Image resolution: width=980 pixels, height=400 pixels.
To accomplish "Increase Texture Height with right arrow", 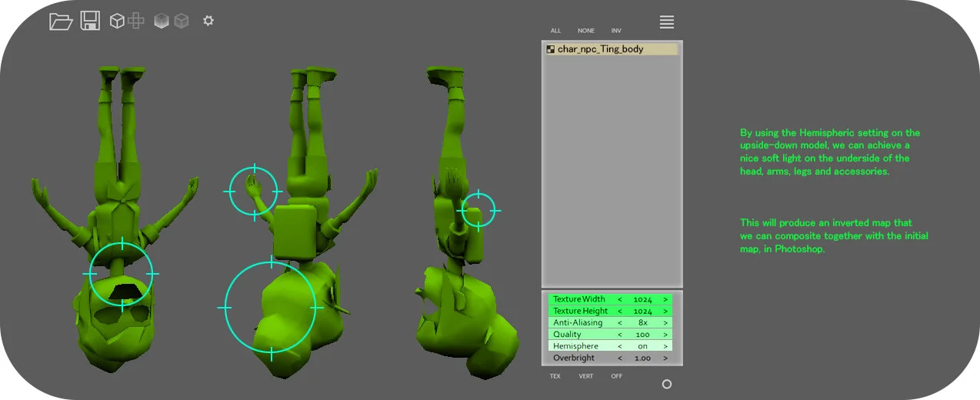I will [x=665, y=311].
